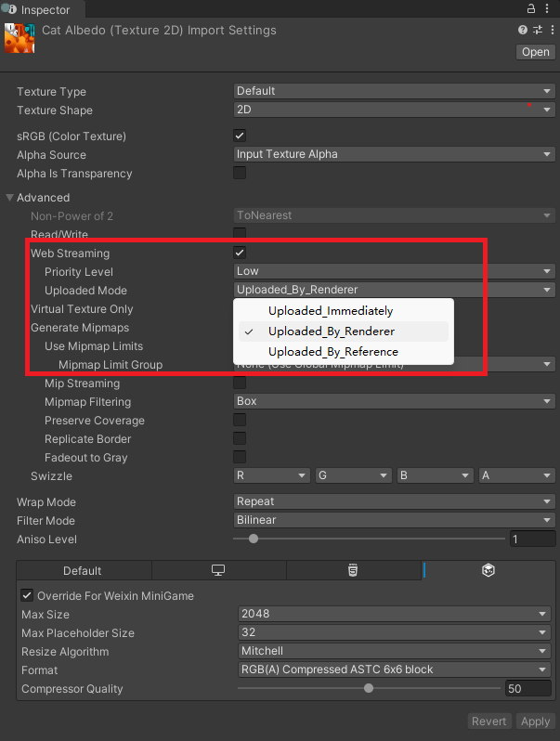Expand the Priority Level dropdown
Viewport: 560px width, 741px height.
(394, 271)
